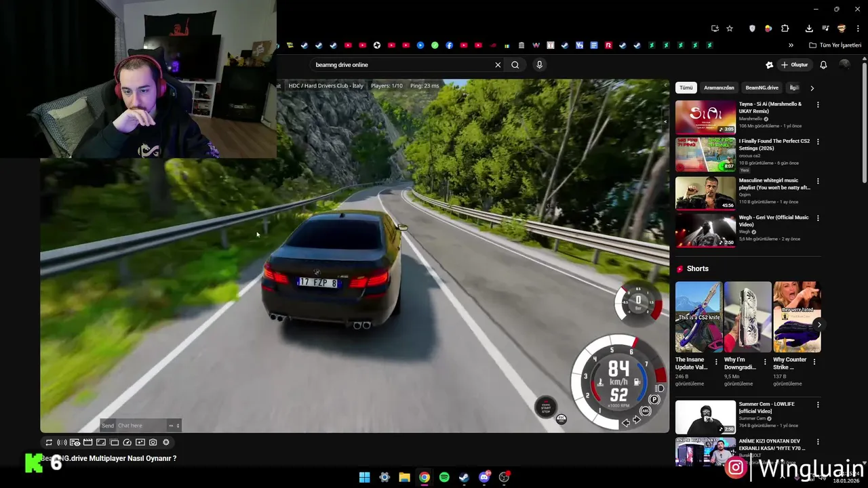Open the Marshmello channel name link
Viewport: 868px width, 488px height.
[x=751, y=119]
